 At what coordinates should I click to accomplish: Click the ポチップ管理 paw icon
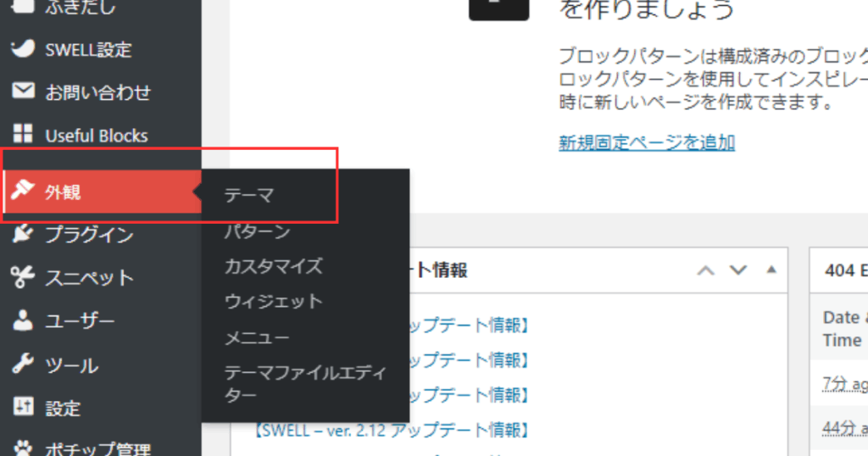(x=23, y=448)
